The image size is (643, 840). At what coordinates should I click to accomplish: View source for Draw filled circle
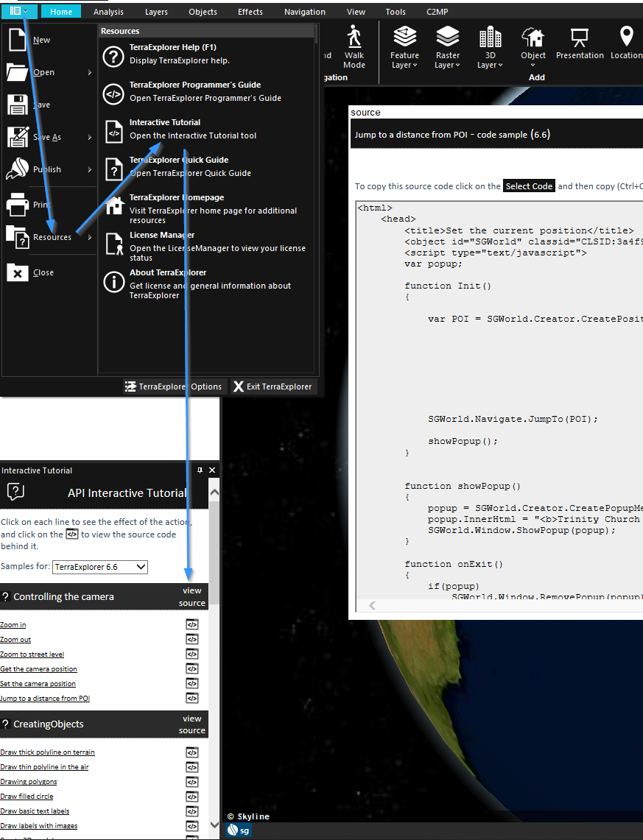[192, 797]
